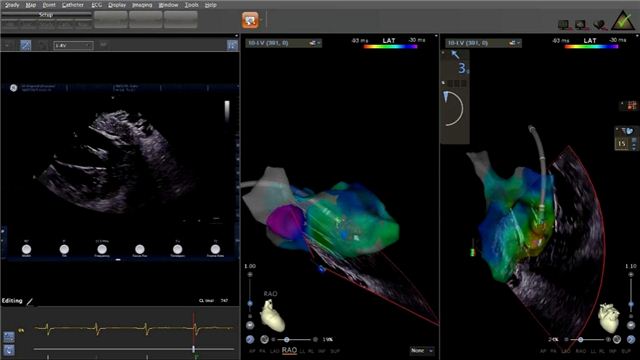Image resolution: width=640 pixels, height=360 pixels.
Task: Click the Setup button in top toolbar
Action: coord(46,15)
